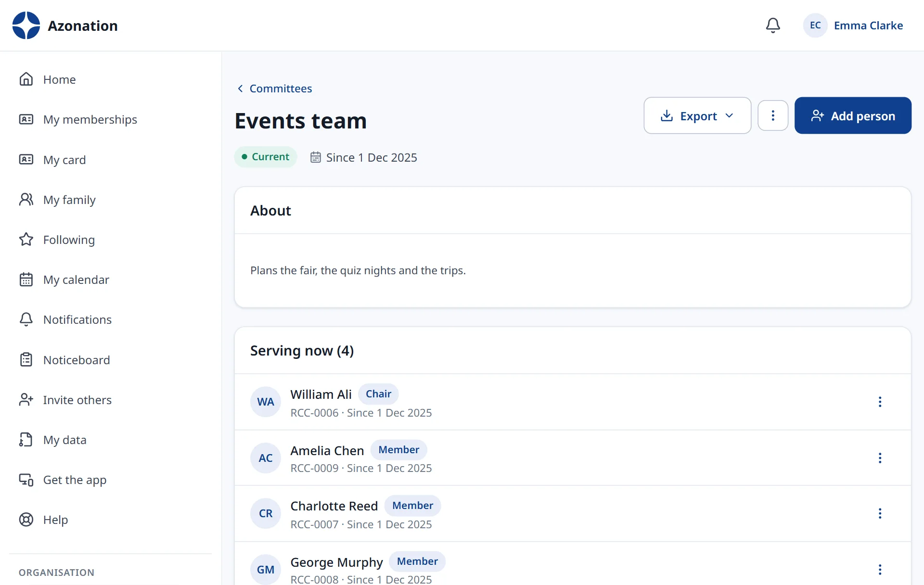Click the Following star icon
The image size is (924, 585).
(26, 240)
